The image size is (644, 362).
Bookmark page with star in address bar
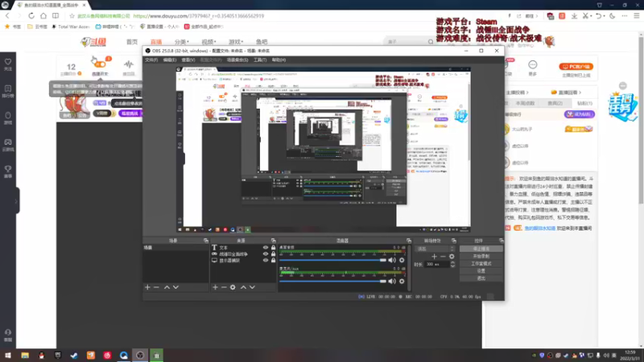pyautogui.click(x=72, y=16)
